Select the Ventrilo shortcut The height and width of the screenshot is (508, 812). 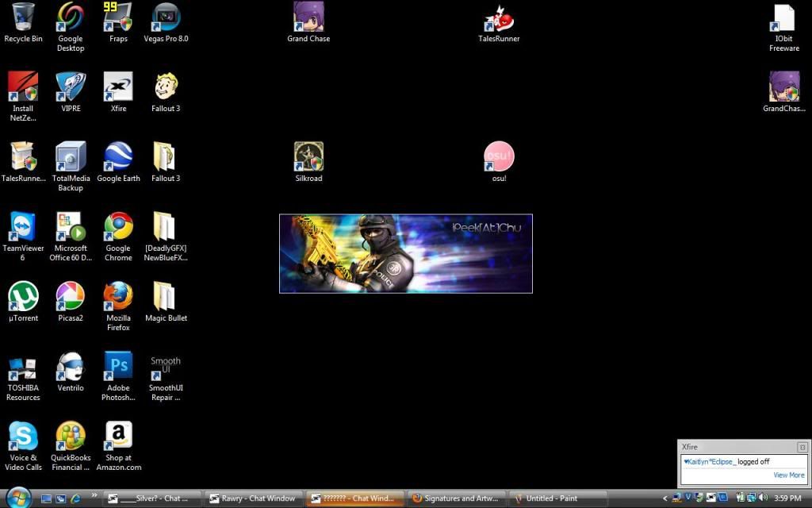pos(71,367)
